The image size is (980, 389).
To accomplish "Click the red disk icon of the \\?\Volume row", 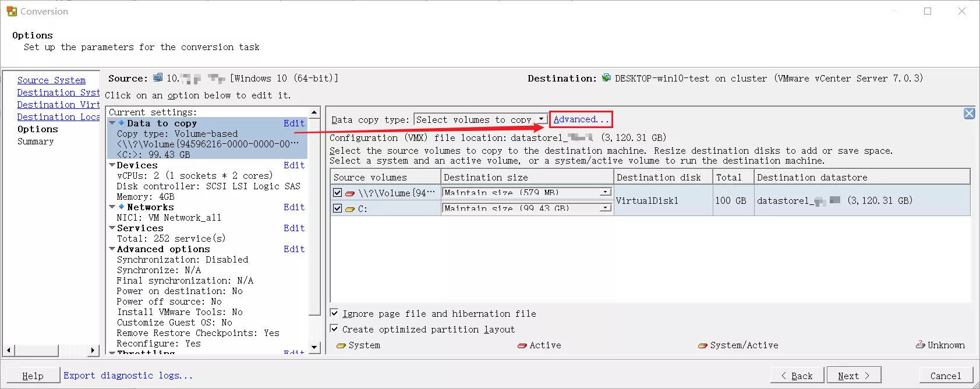I will 350,193.
